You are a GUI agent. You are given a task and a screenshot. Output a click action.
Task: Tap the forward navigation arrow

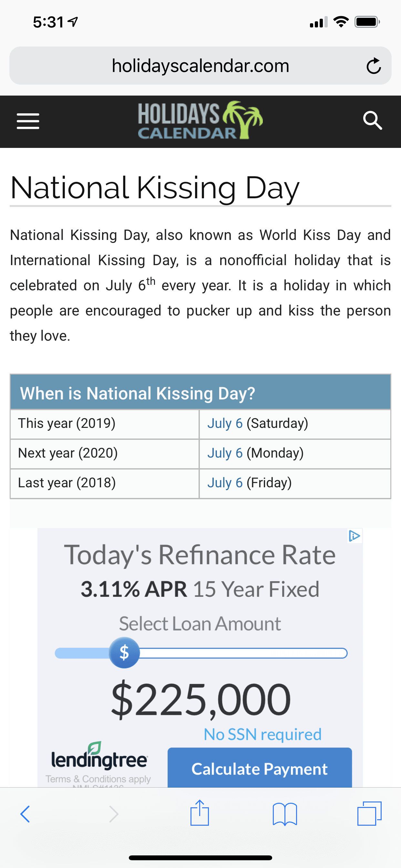(x=114, y=814)
